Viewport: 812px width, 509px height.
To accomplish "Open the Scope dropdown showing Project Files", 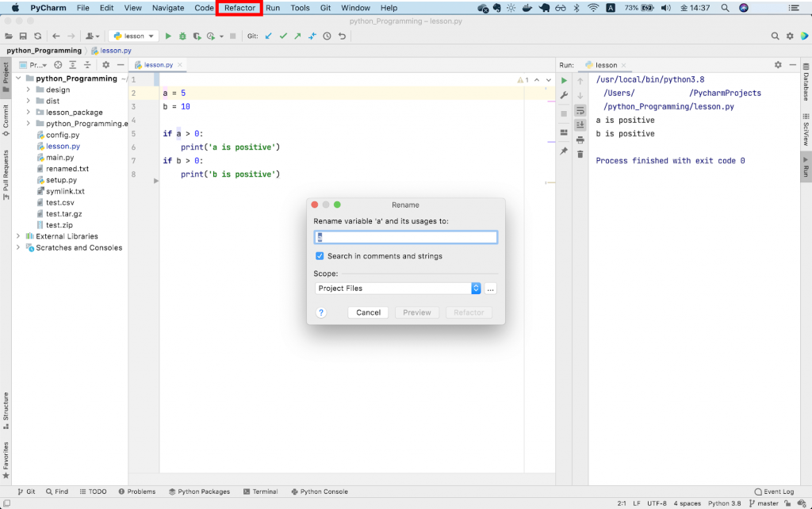I will pyautogui.click(x=398, y=289).
